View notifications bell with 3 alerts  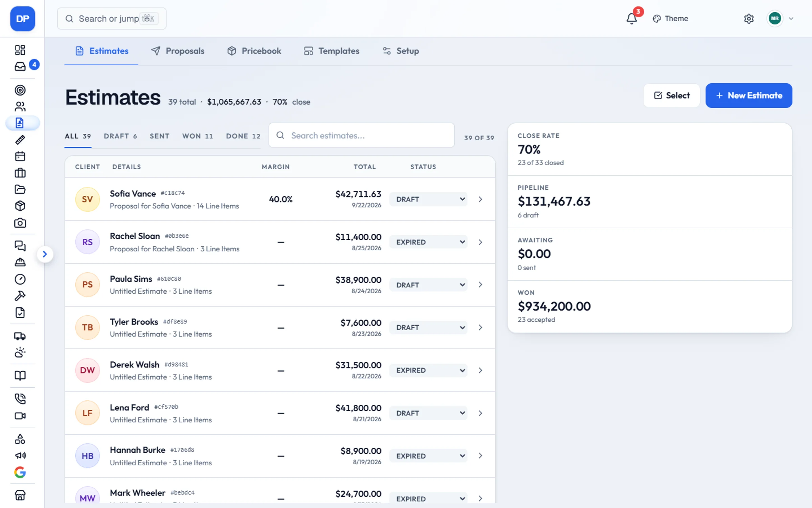pyautogui.click(x=632, y=18)
